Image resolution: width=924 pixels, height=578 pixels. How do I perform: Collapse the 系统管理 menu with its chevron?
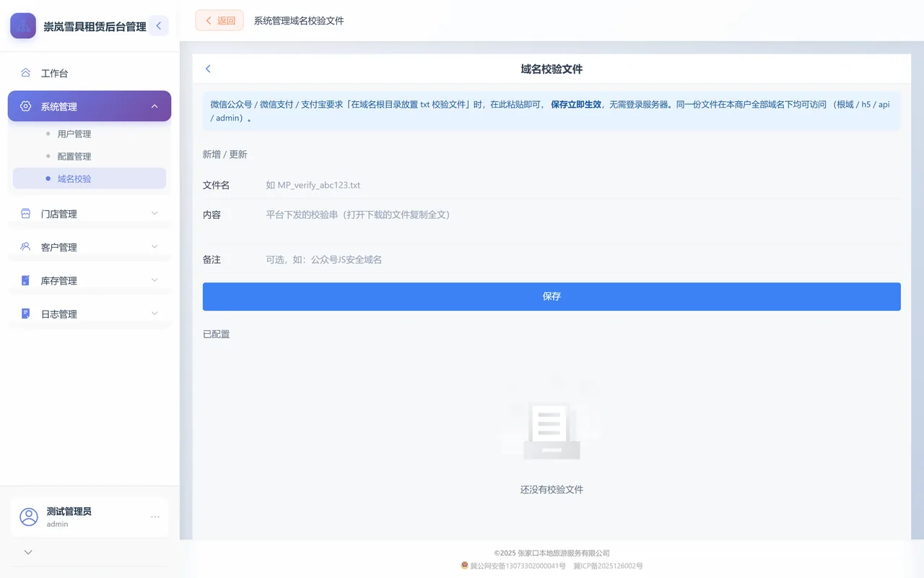click(x=154, y=106)
